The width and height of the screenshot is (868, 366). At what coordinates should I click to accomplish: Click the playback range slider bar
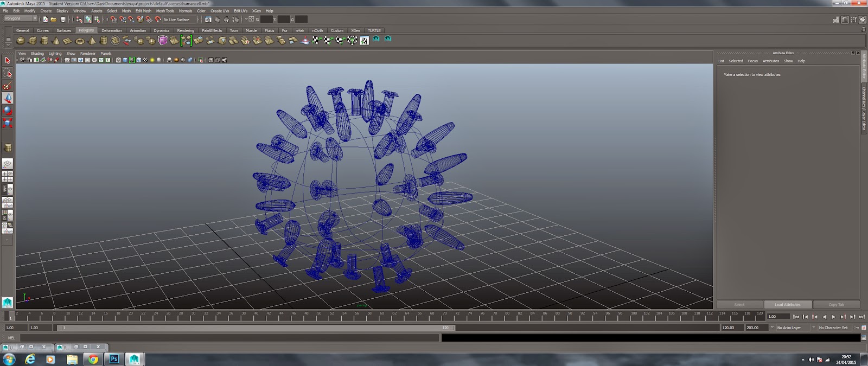[x=256, y=328]
